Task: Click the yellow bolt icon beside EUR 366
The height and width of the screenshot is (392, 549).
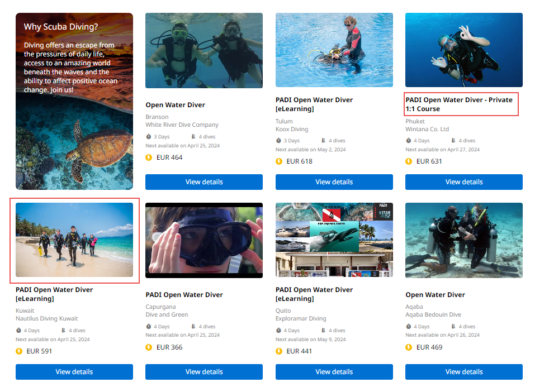Action: (149, 347)
